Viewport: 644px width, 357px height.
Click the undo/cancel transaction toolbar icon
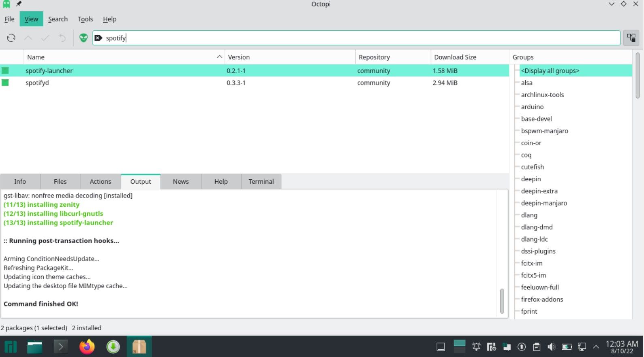pyautogui.click(x=62, y=38)
